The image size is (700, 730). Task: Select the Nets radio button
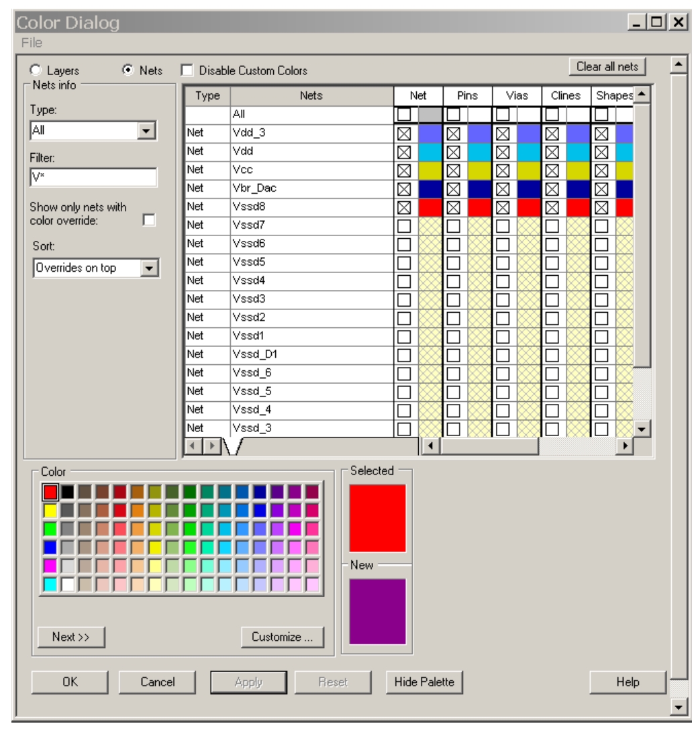point(128,70)
